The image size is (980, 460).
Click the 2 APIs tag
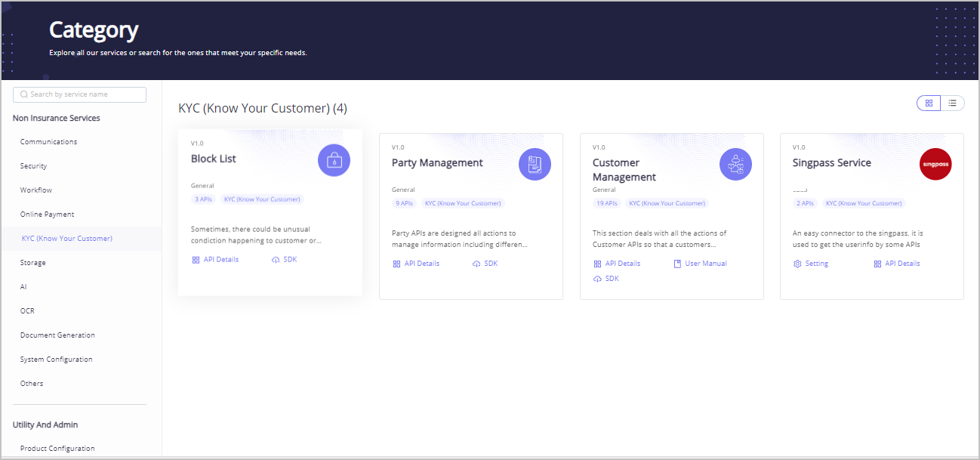805,204
